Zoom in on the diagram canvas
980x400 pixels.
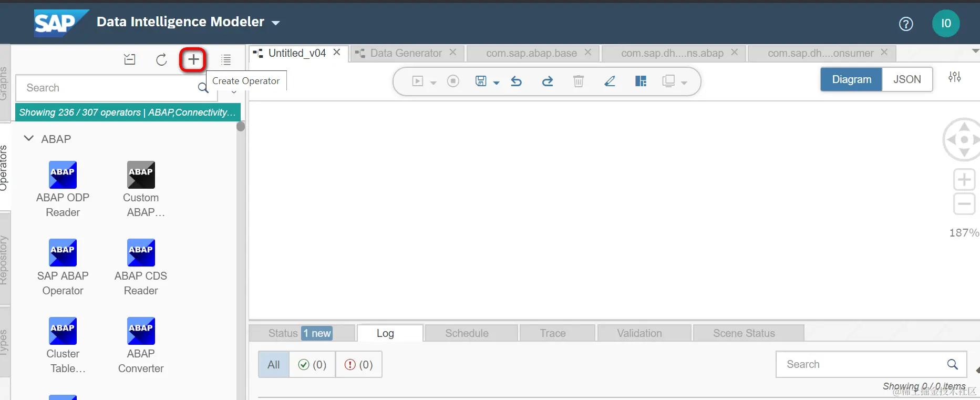point(964,180)
